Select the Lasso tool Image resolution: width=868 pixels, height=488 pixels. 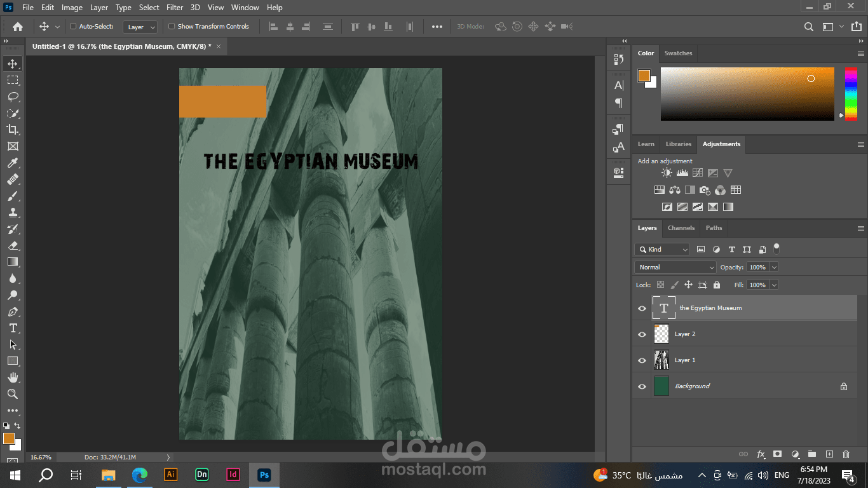tap(13, 97)
